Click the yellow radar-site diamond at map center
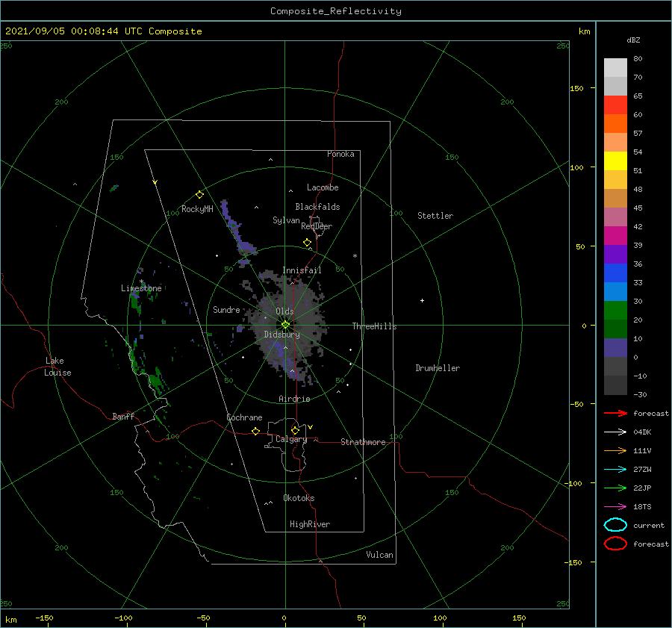Viewport: 672px width, 628px height. [x=285, y=325]
